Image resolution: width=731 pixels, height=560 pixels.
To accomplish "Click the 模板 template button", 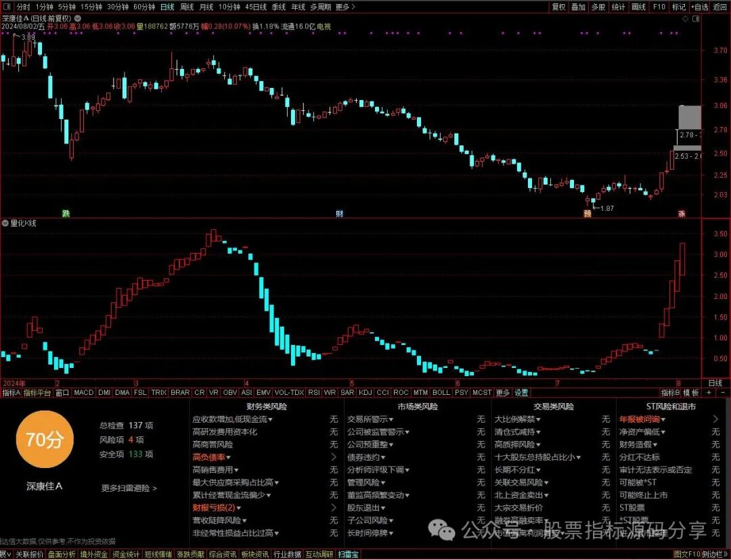I will (x=691, y=393).
